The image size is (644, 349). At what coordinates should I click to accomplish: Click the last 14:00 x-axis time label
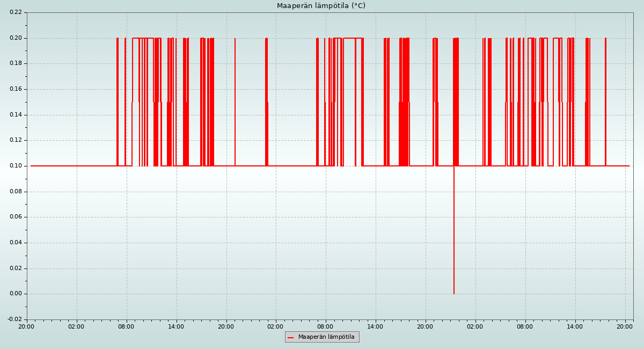pos(575,326)
